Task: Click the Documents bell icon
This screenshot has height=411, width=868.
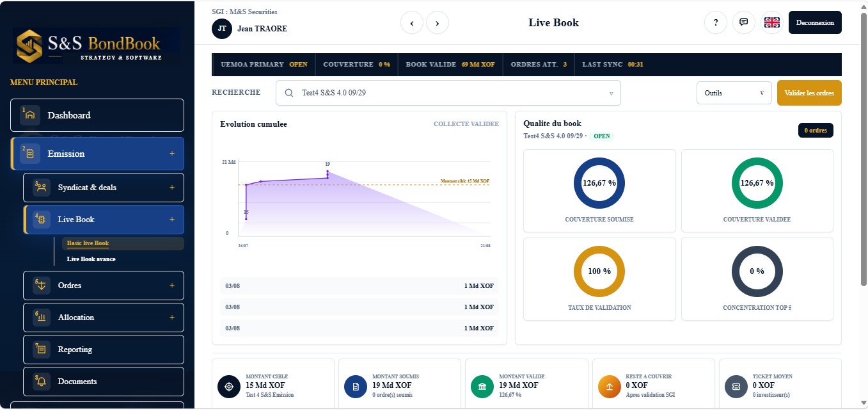Action: (x=41, y=382)
